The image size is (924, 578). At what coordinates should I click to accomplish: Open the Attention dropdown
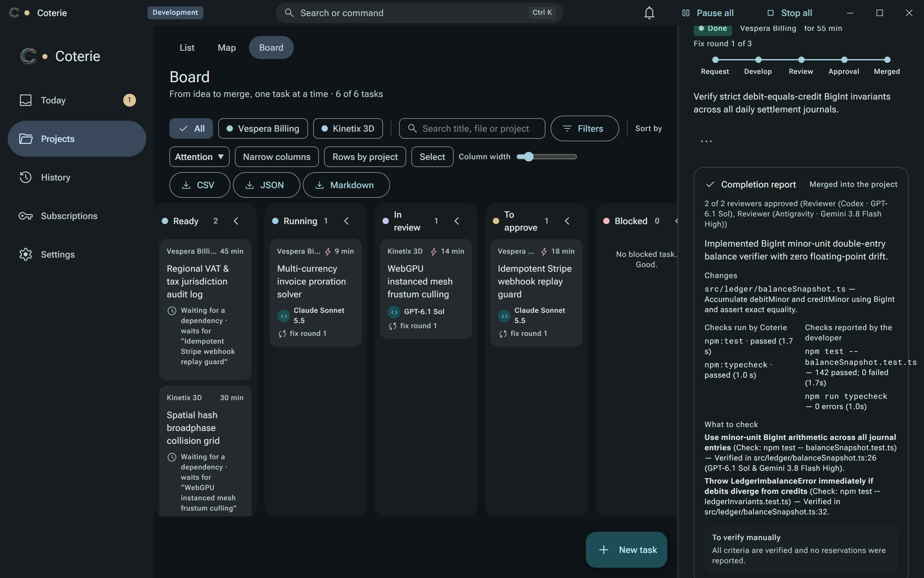point(199,157)
